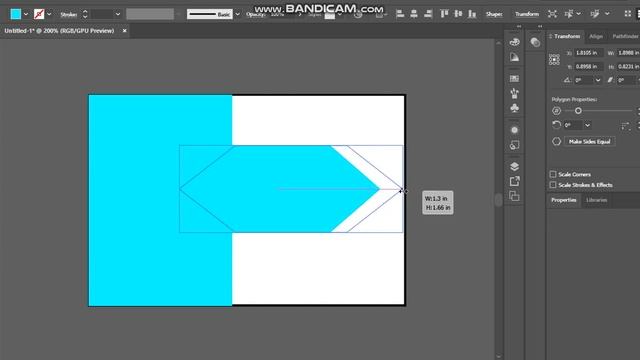Open the Swatches panel icon

[514, 78]
